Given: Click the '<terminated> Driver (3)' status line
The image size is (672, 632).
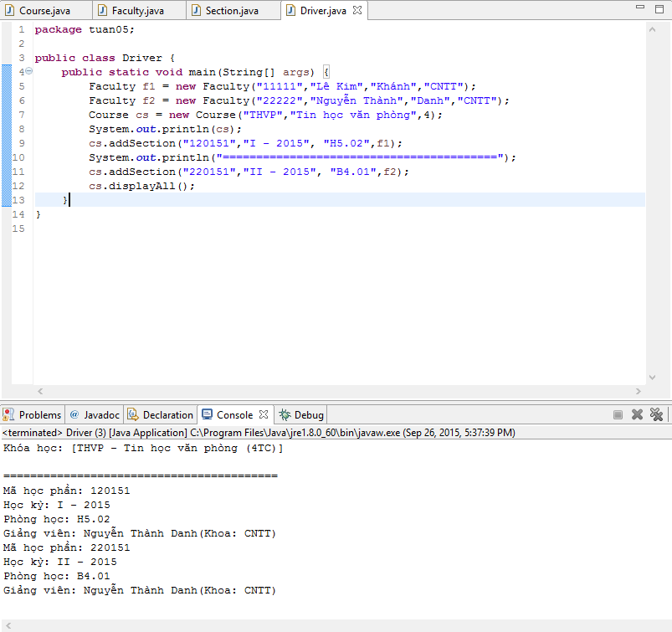Looking at the screenshot, I should coord(259,432).
